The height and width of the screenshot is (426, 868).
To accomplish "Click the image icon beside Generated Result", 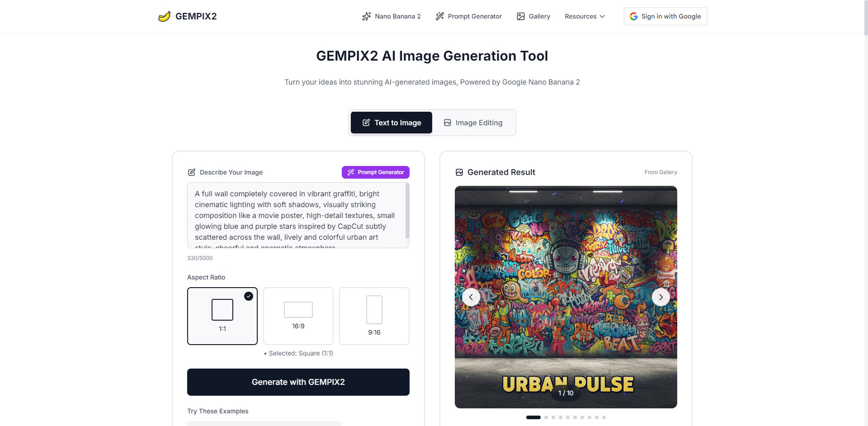I will coord(459,172).
